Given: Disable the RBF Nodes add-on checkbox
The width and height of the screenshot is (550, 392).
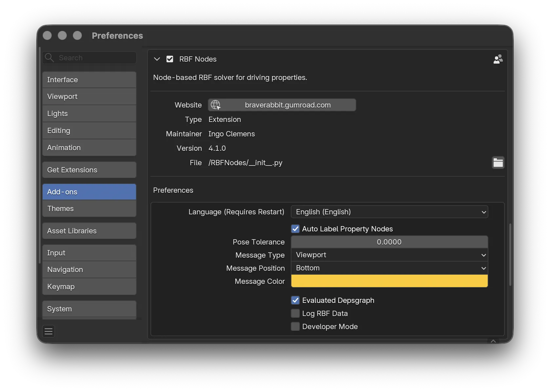Looking at the screenshot, I should [170, 59].
